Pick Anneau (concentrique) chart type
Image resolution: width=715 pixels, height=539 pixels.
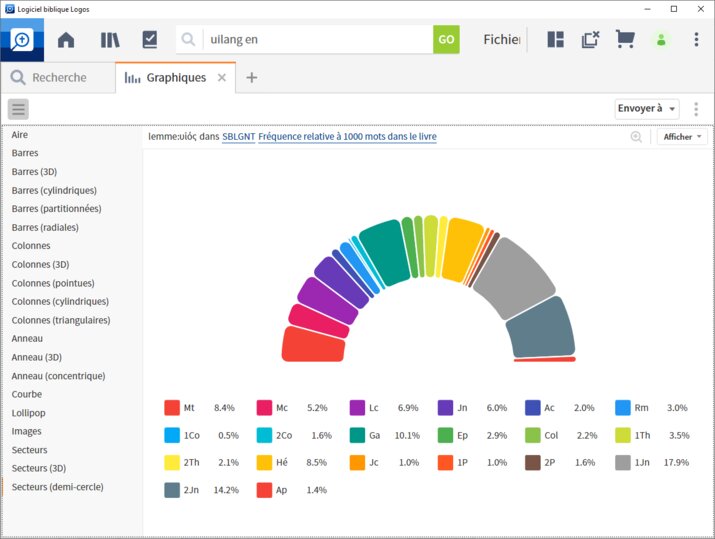tap(58, 376)
